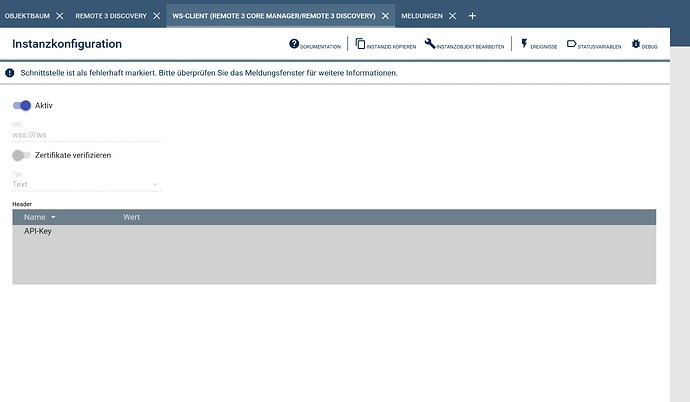Select the API-Key header row
The width and height of the screenshot is (690, 402).
coord(38,232)
